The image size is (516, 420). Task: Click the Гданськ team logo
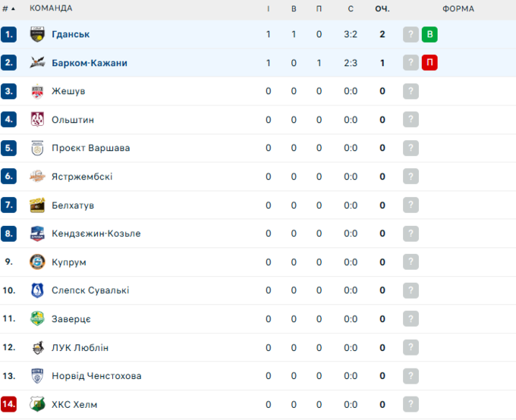tap(37, 34)
